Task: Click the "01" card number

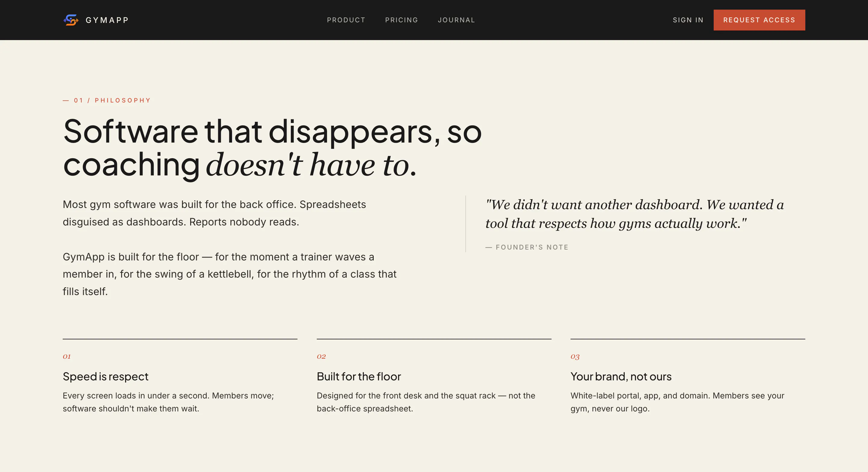Action: tap(67, 356)
